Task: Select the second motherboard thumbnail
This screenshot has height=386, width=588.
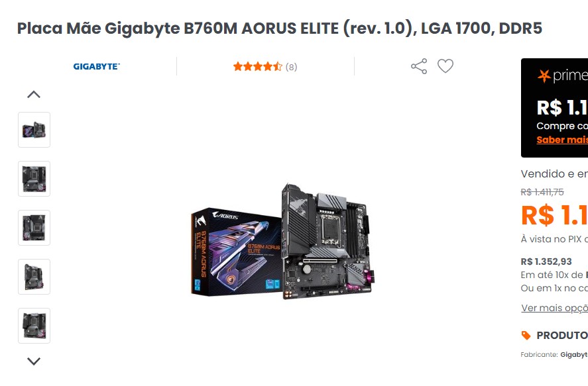Action: (34, 179)
